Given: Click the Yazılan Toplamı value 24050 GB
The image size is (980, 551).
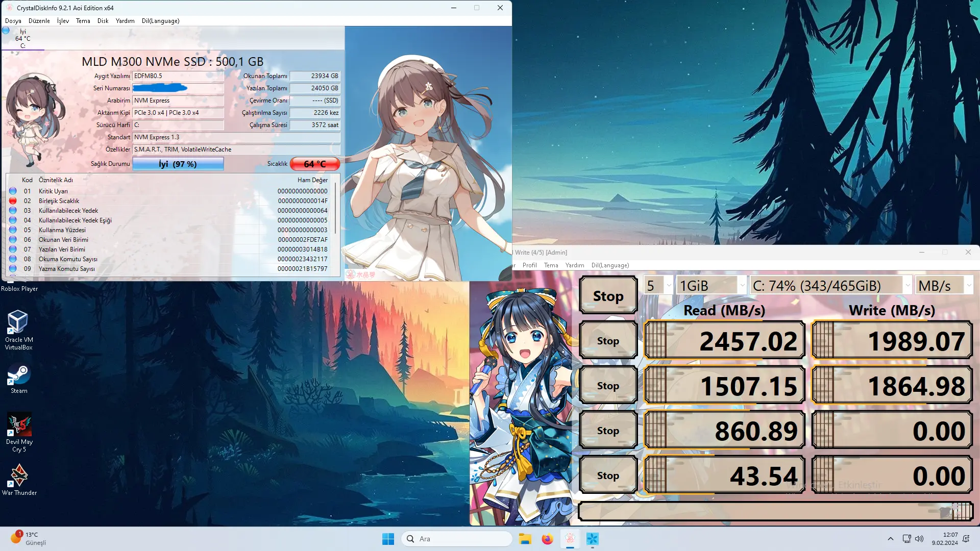Looking at the screenshot, I should pyautogui.click(x=315, y=88).
